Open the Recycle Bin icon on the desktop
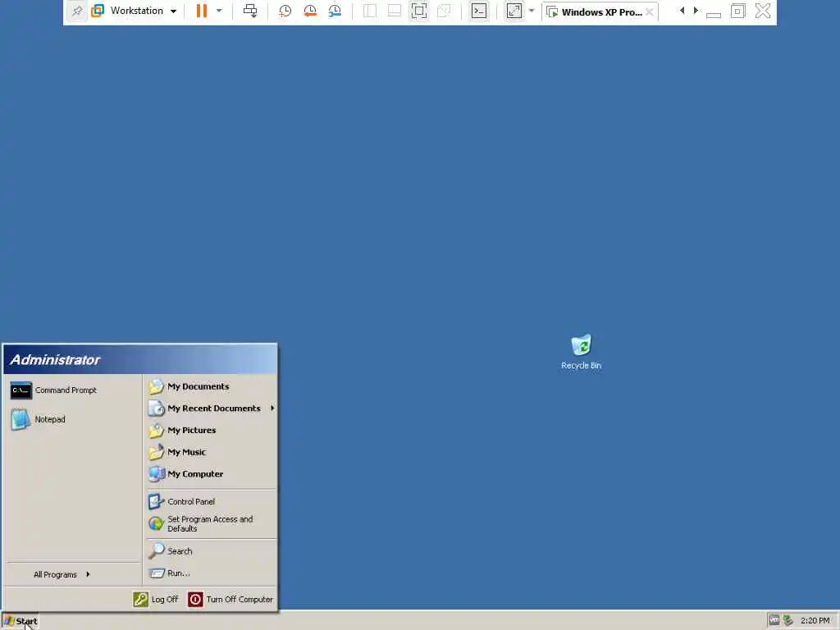 pos(582,351)
